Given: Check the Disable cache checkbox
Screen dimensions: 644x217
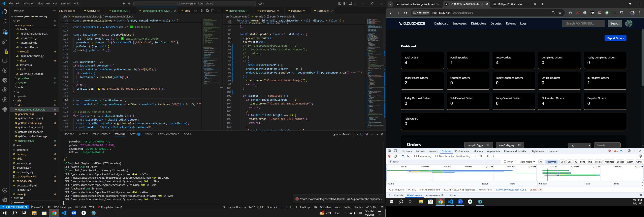Looking at the screenshot, I should click(x=436, y=156).
